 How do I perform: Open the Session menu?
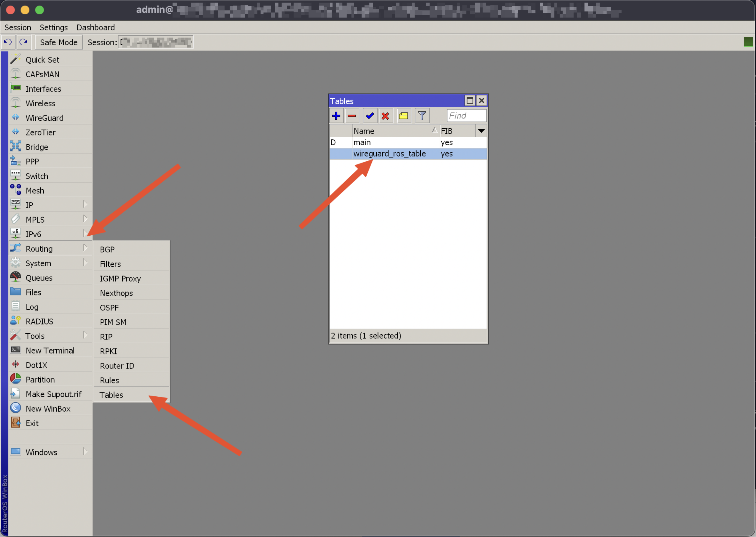(17, 27)
